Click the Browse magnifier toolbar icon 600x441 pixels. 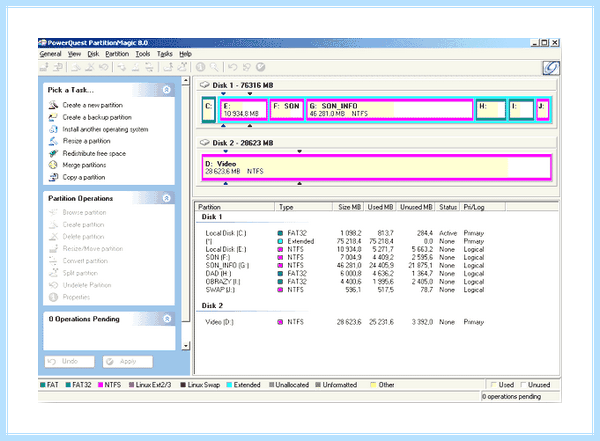[x=214, y=67]
